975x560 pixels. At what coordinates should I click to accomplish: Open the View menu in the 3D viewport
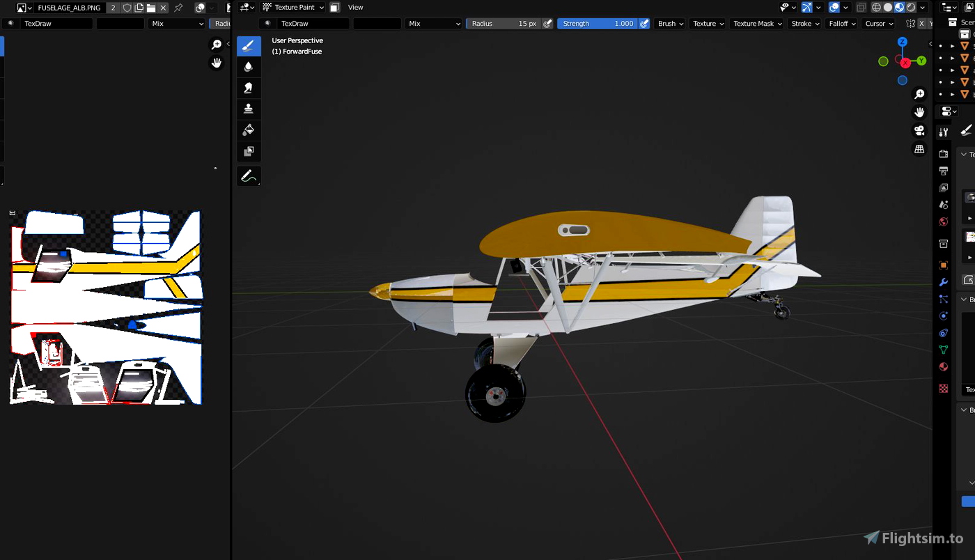pyautogui.click(x=355, y=7)
